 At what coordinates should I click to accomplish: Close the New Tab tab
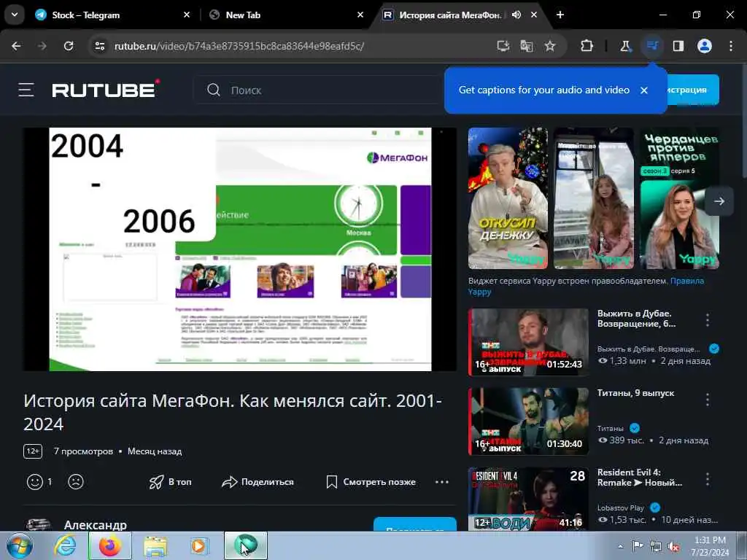(360, 15)
